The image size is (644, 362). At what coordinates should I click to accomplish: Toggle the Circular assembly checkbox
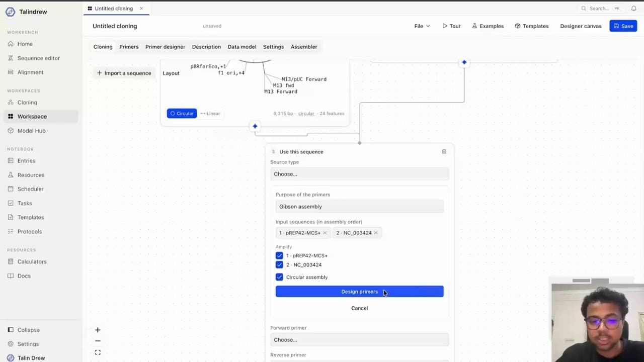coord(279,277)
